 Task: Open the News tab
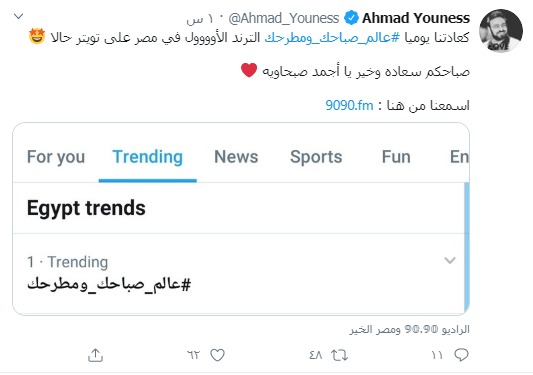236,157
